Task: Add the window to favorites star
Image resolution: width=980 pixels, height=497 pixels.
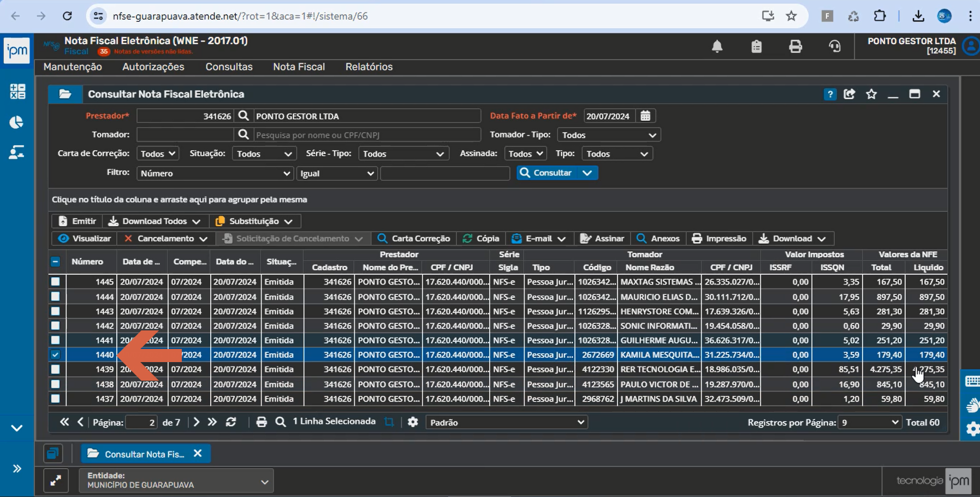Action: coord(871,94)
